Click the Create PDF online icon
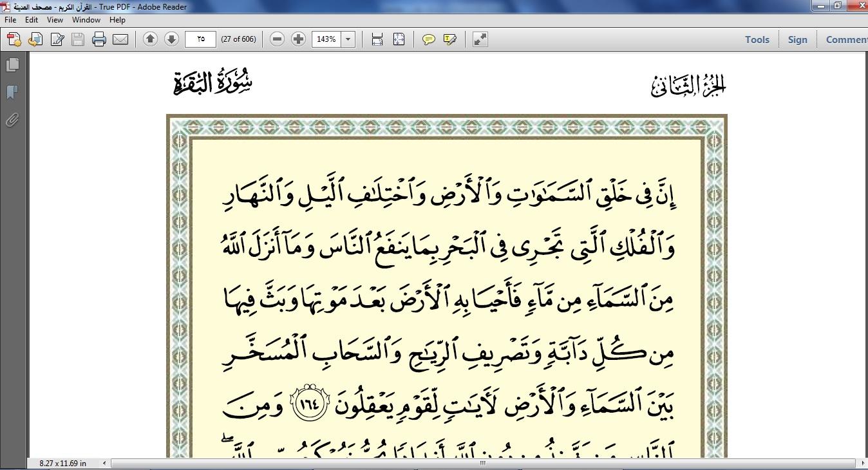The image size is (868, 470). [x=14, y=39]
